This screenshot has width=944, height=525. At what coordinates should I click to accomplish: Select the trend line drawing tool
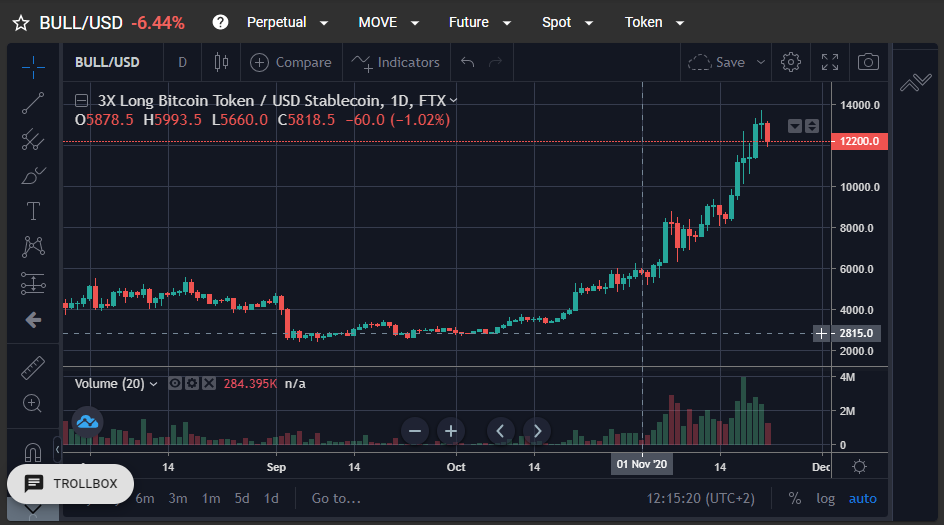pyautogui.click(x=33, y=103)
